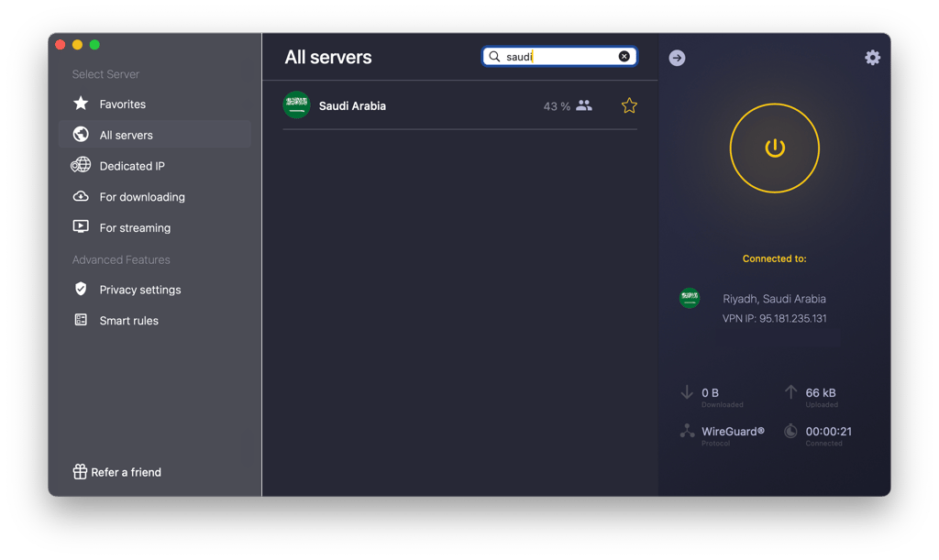Click the WireGuard protocol icon

click(687, 431)
